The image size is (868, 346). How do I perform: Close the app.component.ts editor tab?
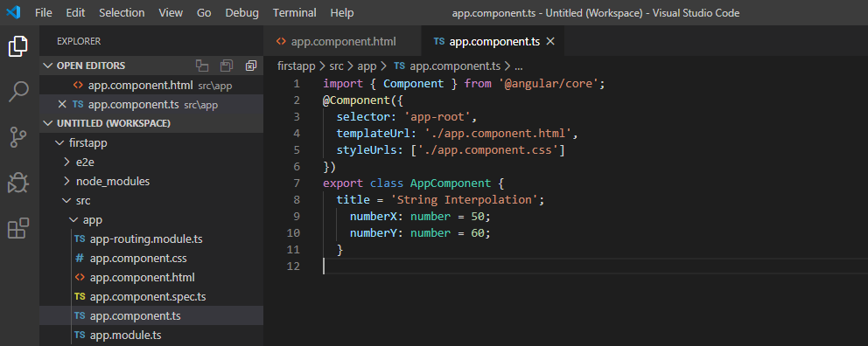point(550,41)
